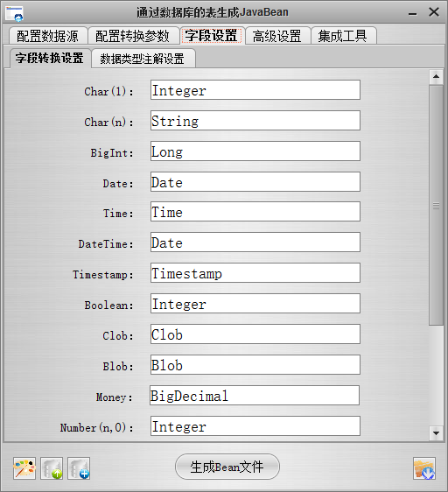The width and height of the screenshot is (448, 492).
Task: Click the vertical scrollbar thumb
Action: click(436, 206)
